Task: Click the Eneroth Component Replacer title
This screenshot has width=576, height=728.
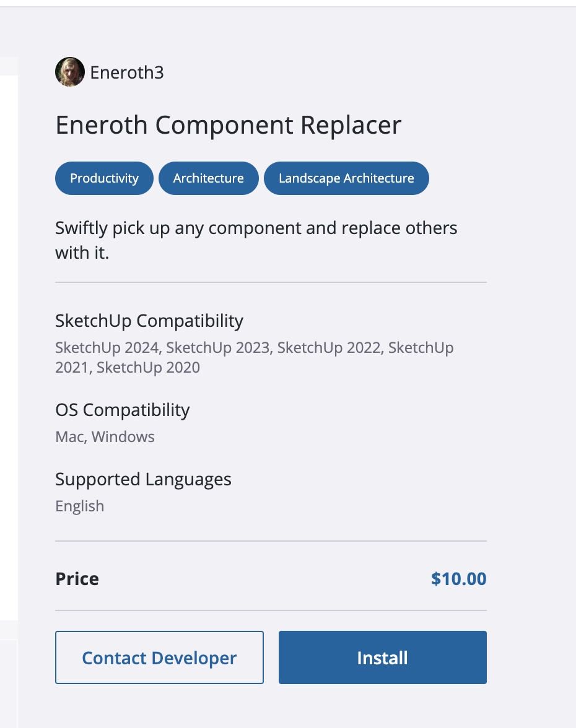Action: pyautogui.click(x=229, y=125)
